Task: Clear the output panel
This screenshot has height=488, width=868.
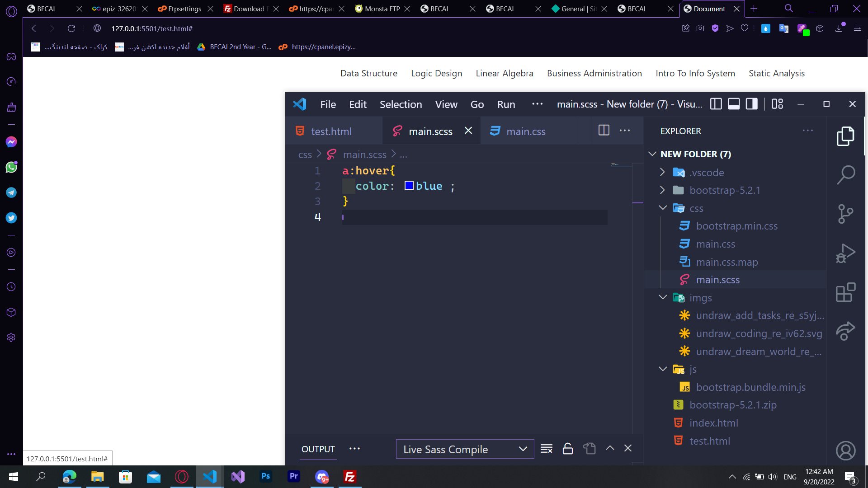Action: click(x=547, y=449)
